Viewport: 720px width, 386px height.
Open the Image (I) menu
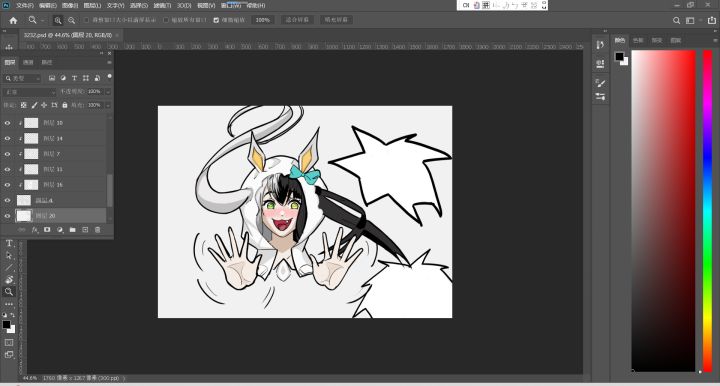tap(70, 6)
